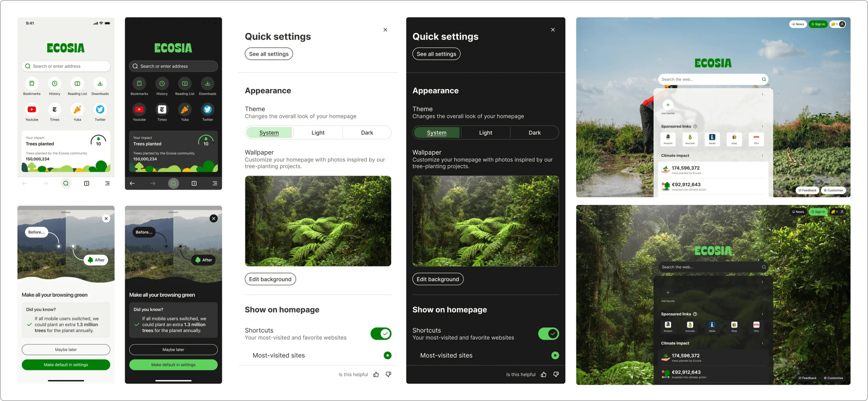Open Youtube shortcut in dark mobile screen
The image size is (868, 401).
click(139, 109)
